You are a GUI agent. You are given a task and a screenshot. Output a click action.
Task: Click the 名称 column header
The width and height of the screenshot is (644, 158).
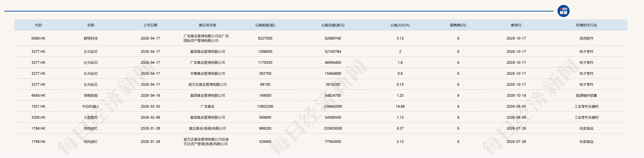[90, 25]
